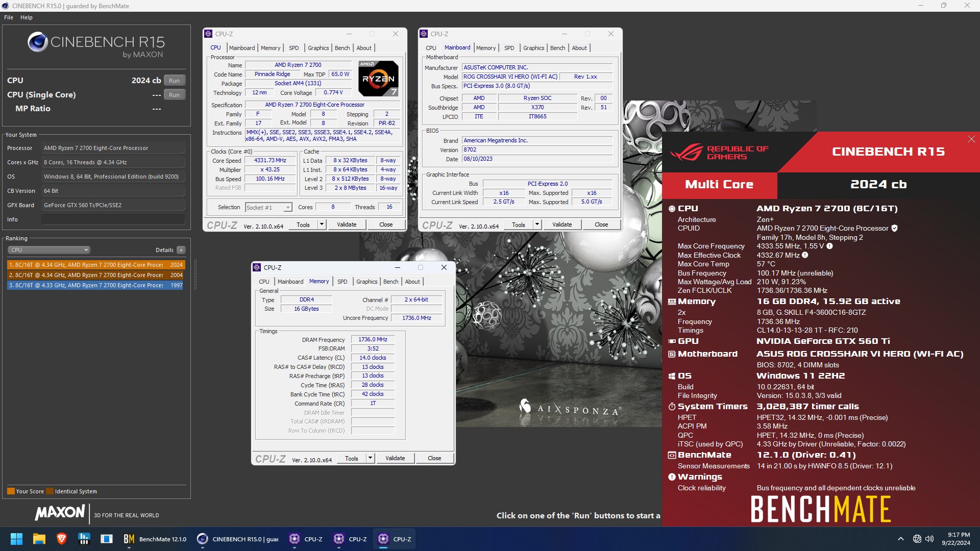Open Mainboard tab in first CPU-Z window

pyautogui.click(x=242, y=48)
